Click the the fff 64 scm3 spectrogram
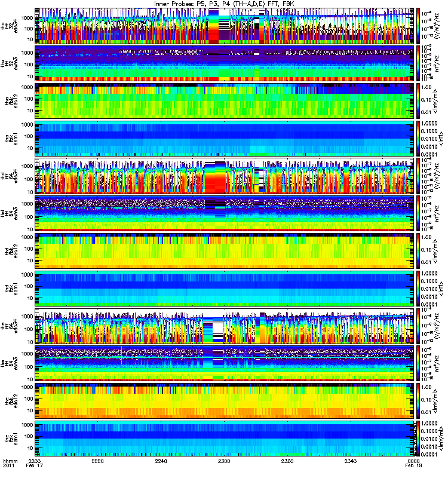 point(225,363)
